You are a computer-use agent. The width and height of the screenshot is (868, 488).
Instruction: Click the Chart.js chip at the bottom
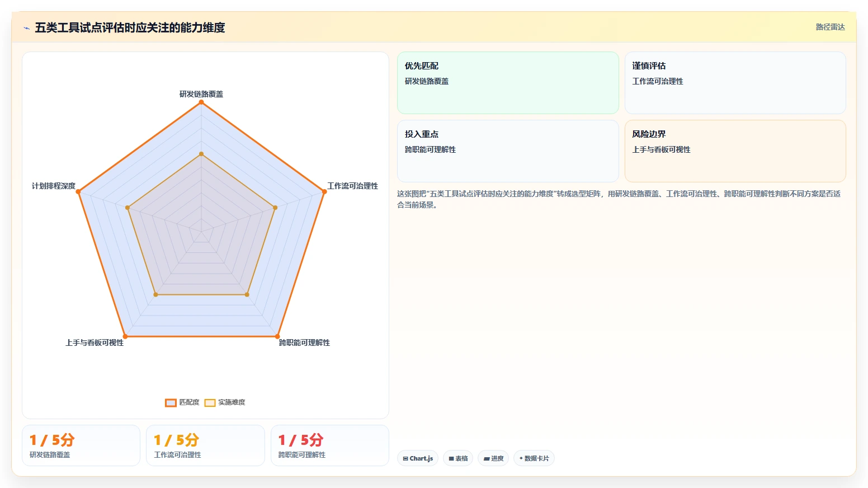(x=418, y=458)
